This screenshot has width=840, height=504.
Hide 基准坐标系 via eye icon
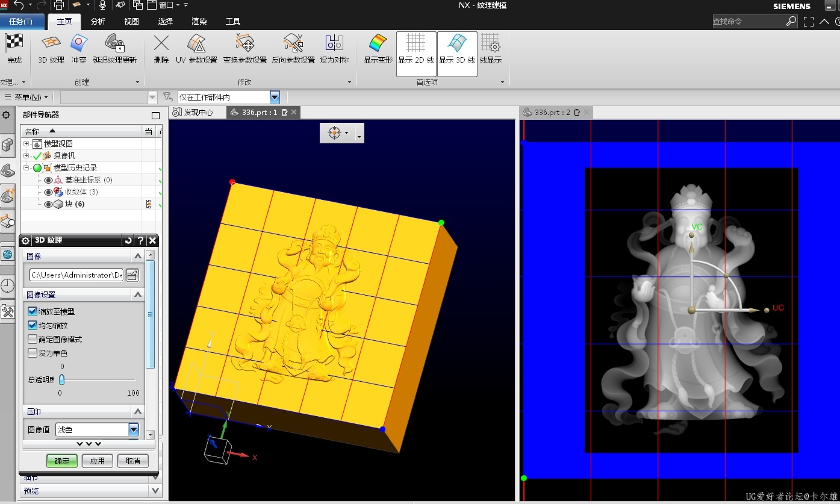(49, 180)
